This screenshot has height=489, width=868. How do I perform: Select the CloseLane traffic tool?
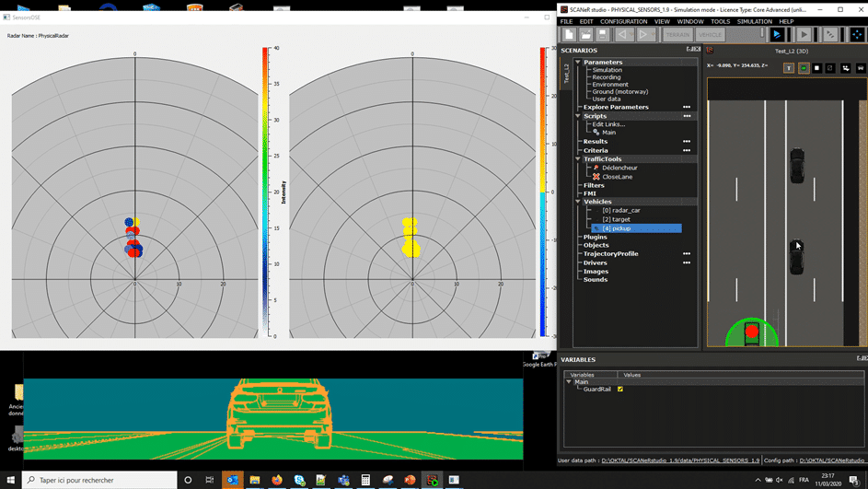click(617, 177)
